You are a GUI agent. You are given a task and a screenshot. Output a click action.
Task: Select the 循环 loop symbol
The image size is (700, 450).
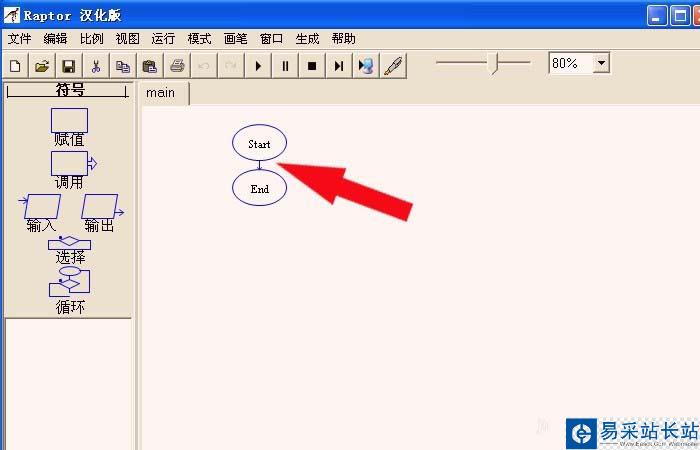[x=69, y=282]
